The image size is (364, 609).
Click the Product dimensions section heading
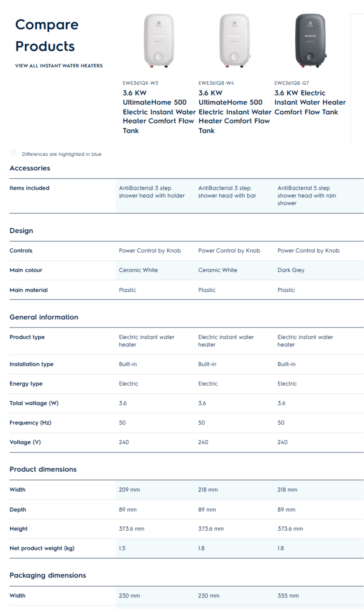coord(43,469)
